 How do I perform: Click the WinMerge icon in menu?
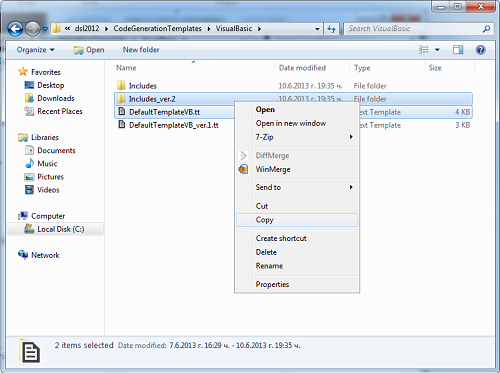pyautogui.click(x=243, y=169)
